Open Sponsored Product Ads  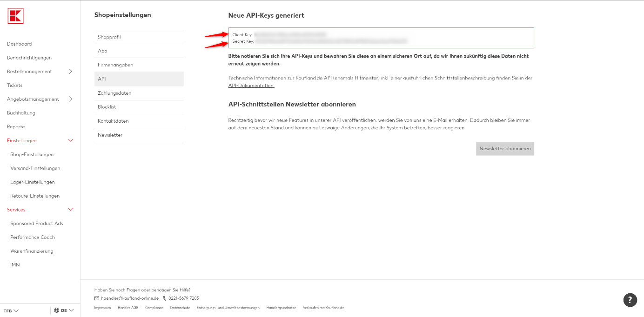pyautogui.click(x=37, y=224)
